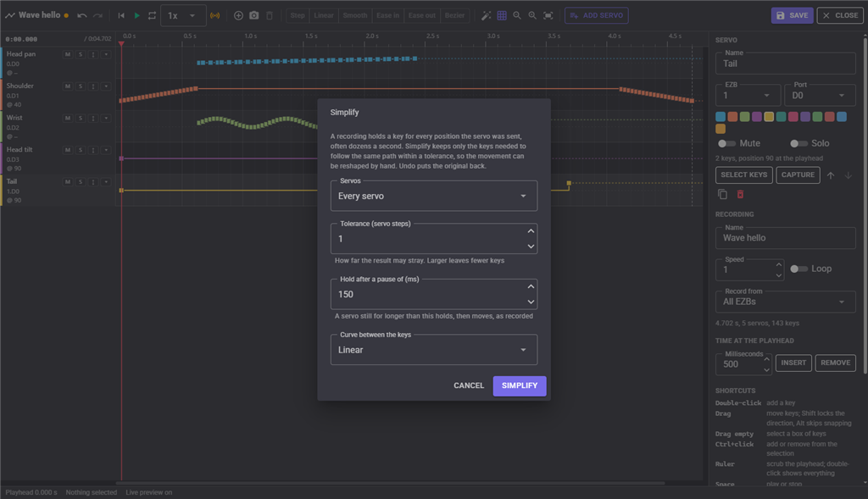Open the magic wand simplify tool
Image resolution: width=868 pixels, height=499 pixels.
pyautogui.click(x=486, y=15)
